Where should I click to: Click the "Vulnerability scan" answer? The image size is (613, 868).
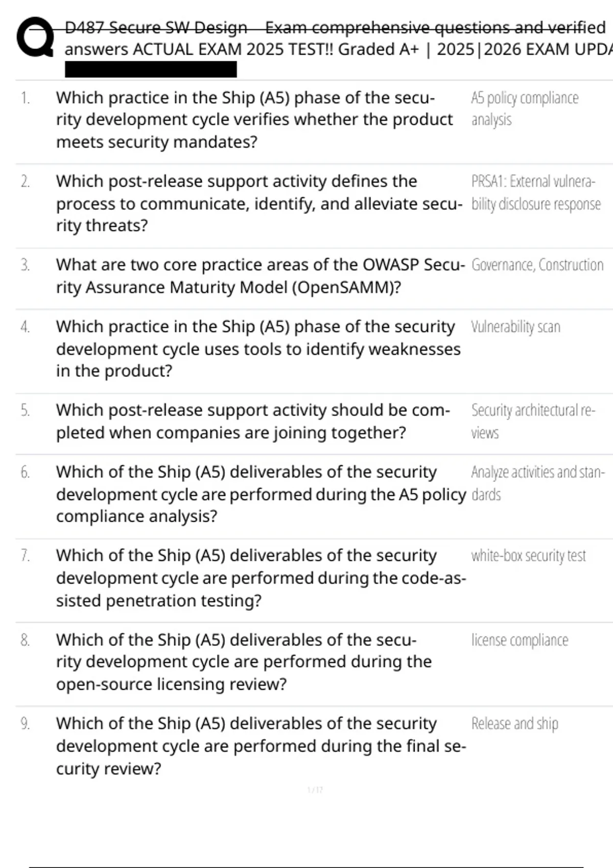click(x=515, y=327)
